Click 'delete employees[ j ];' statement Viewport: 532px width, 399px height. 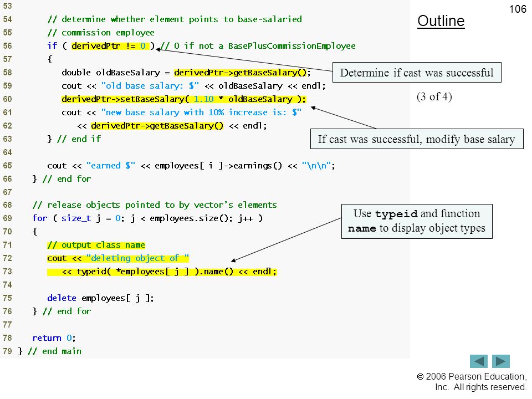tap(100, 298)
